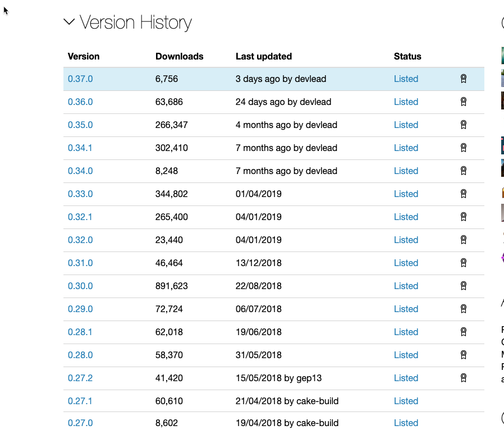The height and width of the screenshot is (430, 504).
Task: Click the signed badge next to 0.27.2
Action: [463, 378]
